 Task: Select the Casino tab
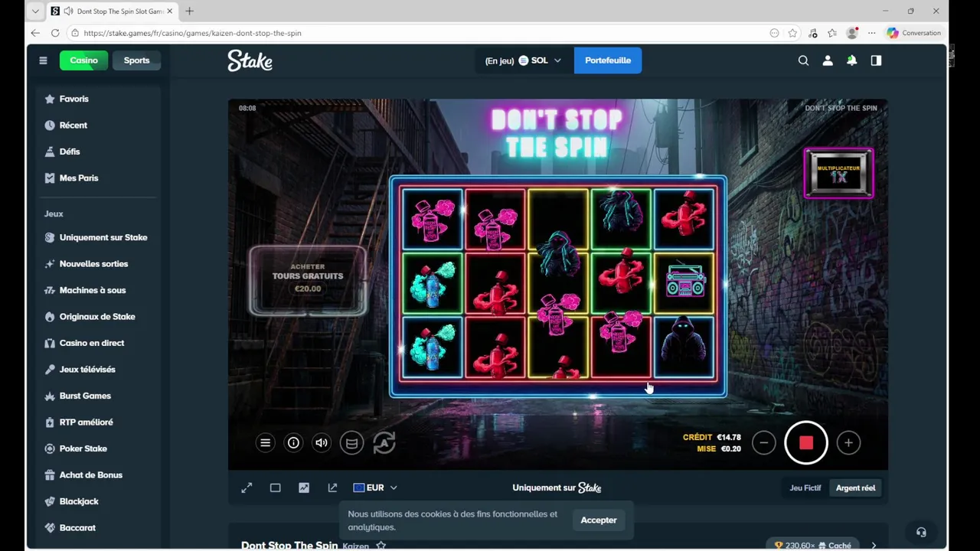(83, 60)
